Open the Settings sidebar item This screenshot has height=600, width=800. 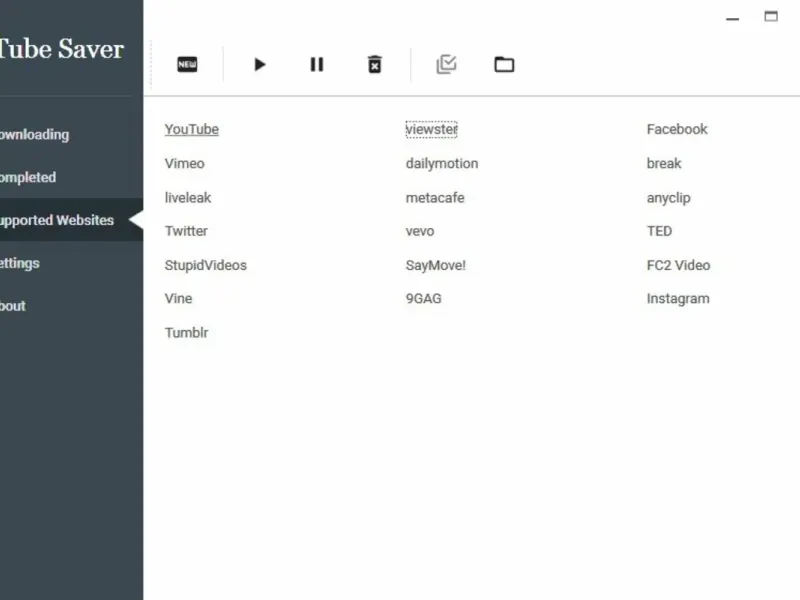(x=20, y=263)
